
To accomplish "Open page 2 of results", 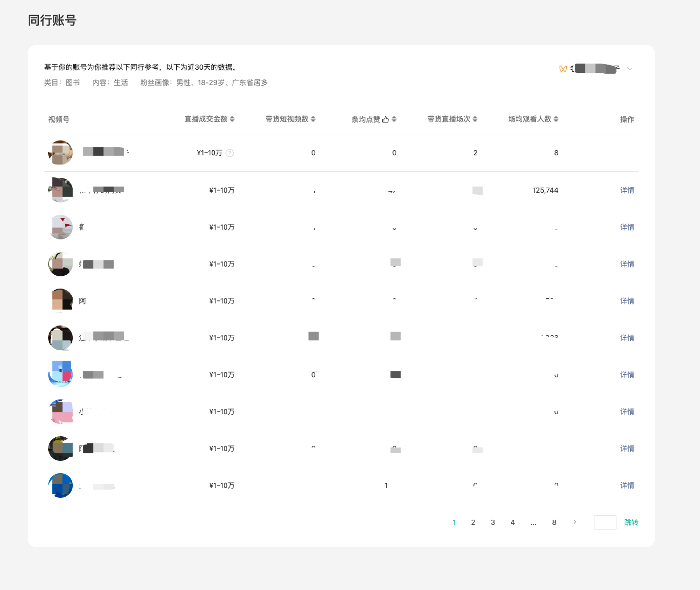I will click(x=473, y=522).
